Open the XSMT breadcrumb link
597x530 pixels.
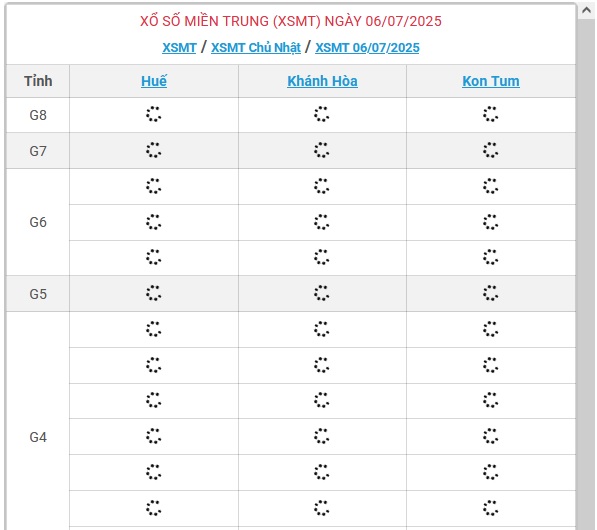(x=179, y=48)
